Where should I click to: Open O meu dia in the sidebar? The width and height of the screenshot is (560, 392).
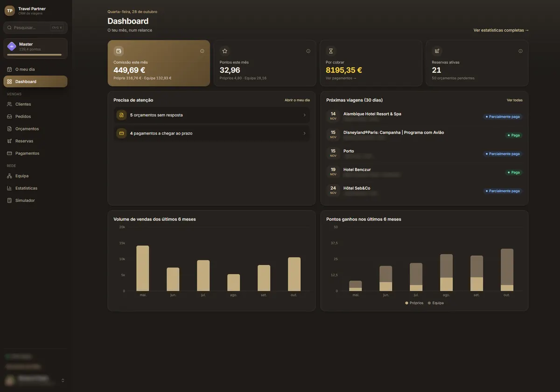[x=35, y=69]
